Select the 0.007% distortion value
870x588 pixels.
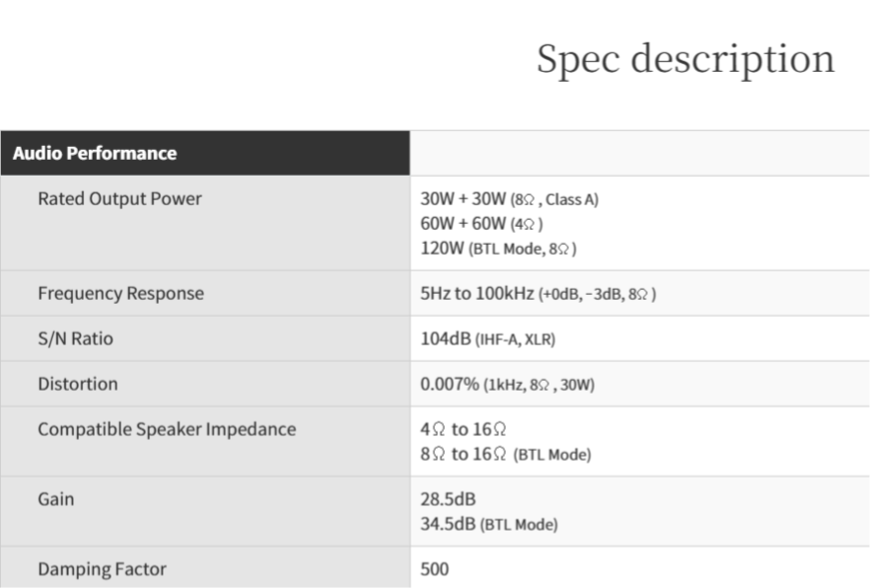pos(507,384)
